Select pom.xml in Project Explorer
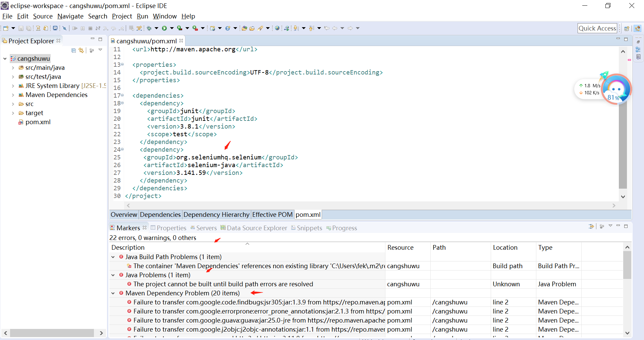The image size is (644, 340). click(38, 122)
